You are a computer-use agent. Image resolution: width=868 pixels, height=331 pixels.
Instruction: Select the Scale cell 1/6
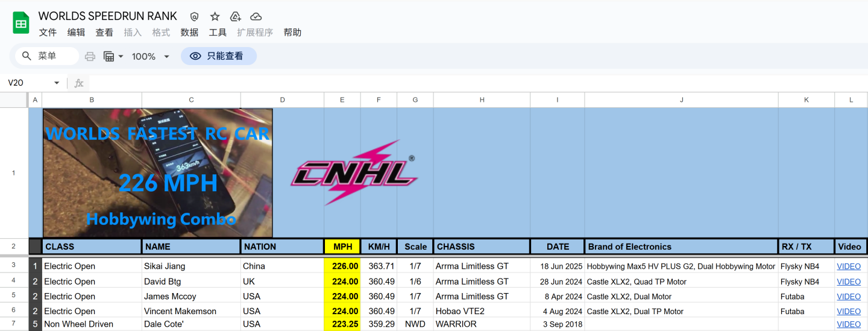click(x=415, y=282)
